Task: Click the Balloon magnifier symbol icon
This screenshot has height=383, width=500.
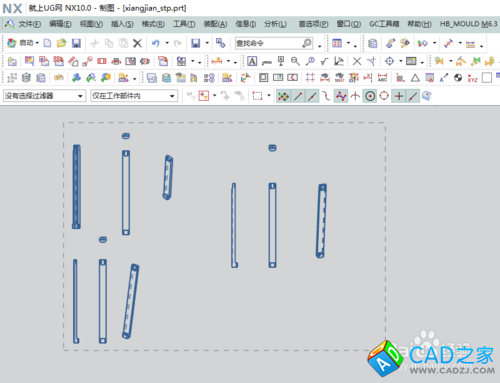Action: 310,61
